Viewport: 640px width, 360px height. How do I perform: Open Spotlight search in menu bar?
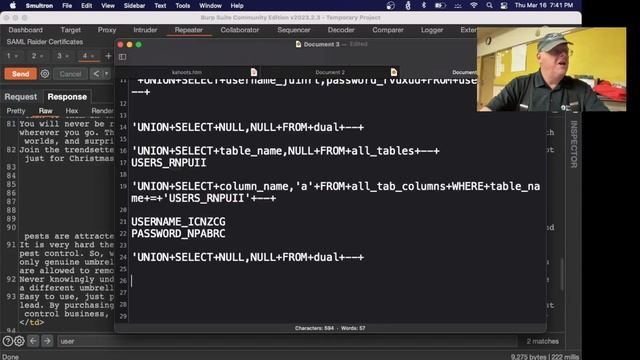(489, 5)
